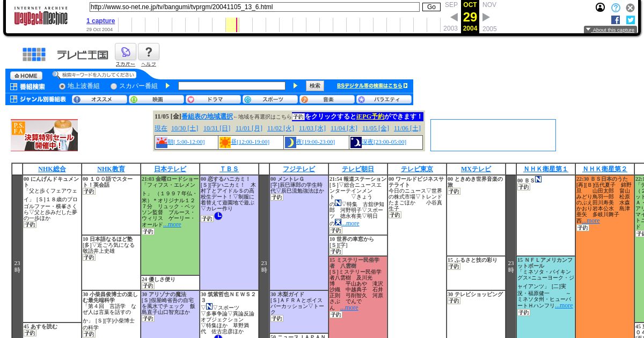Open the iEPG予約 link
Viewport: 644px width, 338px height.
(x=370, y=116)
